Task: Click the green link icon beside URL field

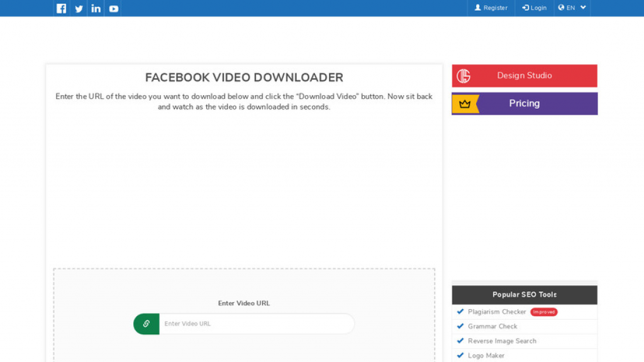Action: 146,324
